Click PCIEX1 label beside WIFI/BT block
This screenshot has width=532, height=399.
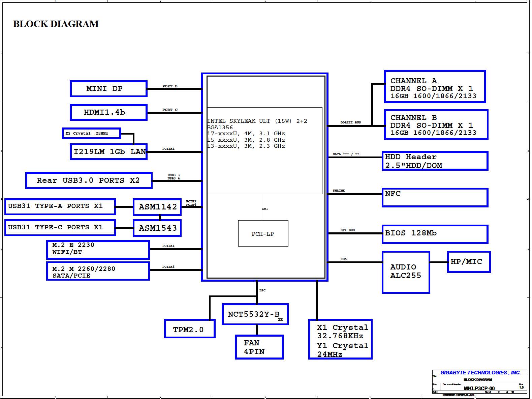(x=168, y=246)
